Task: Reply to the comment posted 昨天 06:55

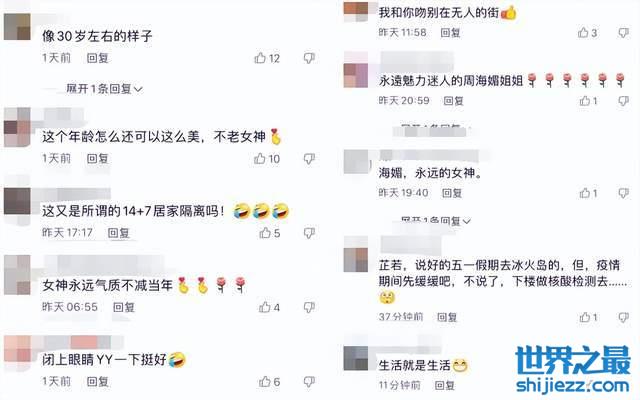Action: coord(124,307)
